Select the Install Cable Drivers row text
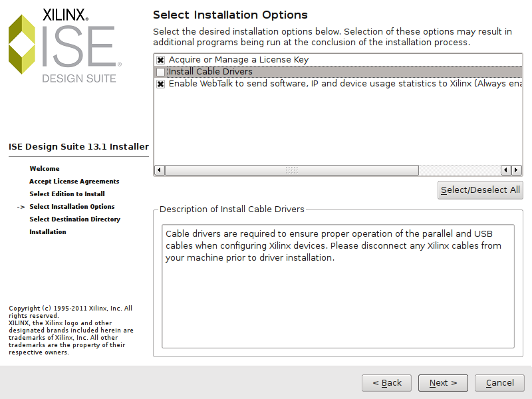Image resolution: width=532 pixels, height=399 pixels. 211,72
